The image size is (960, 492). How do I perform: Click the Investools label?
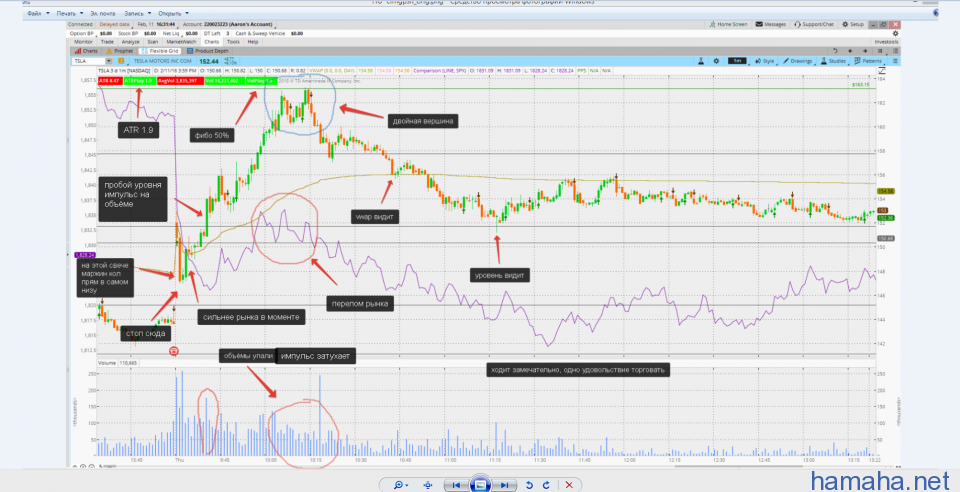[887, 42]
